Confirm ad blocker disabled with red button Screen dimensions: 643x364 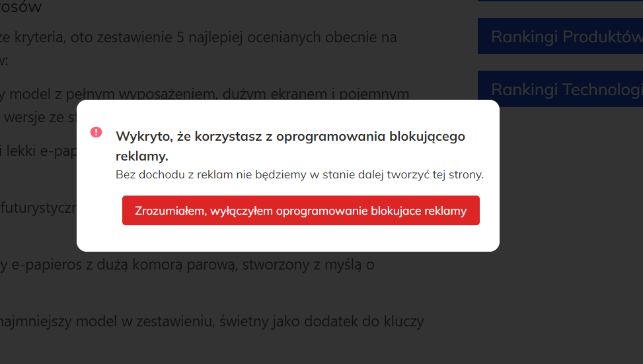(301, 211)
